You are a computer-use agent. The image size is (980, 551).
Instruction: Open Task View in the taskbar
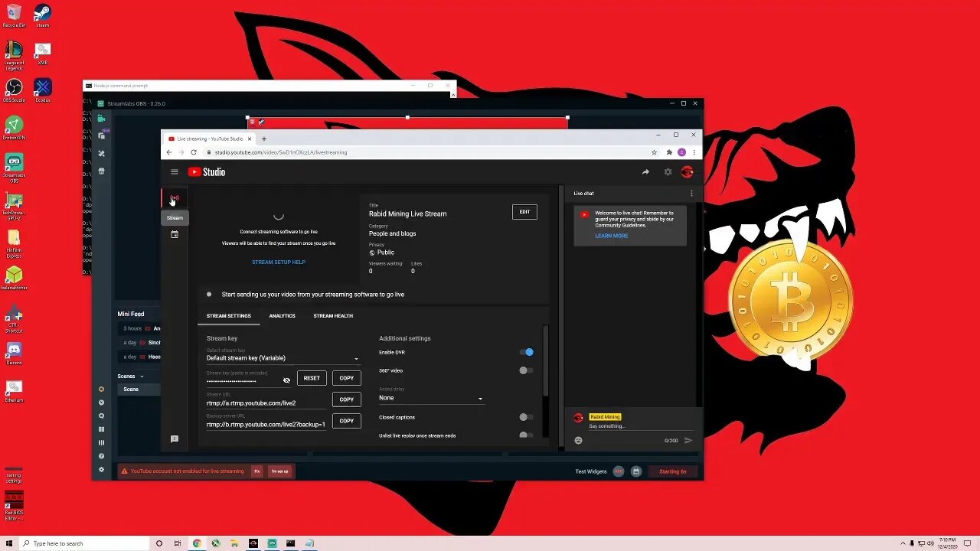[178, 543]
